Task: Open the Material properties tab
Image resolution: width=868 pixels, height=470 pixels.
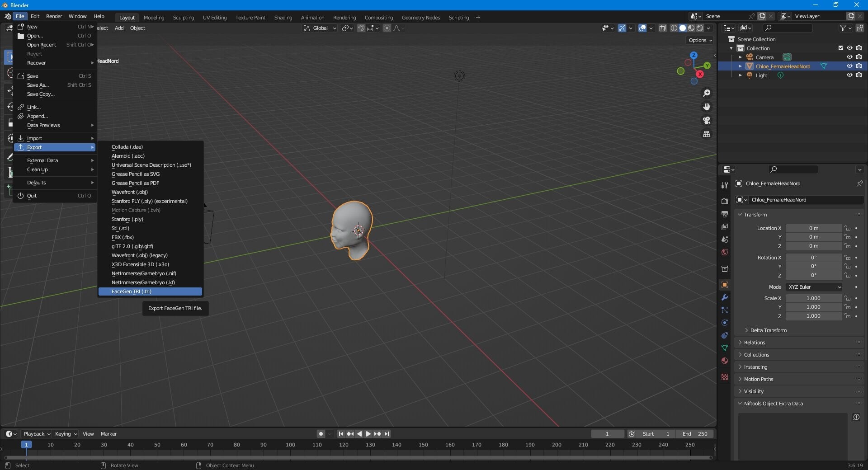Action: click(725, 361)
